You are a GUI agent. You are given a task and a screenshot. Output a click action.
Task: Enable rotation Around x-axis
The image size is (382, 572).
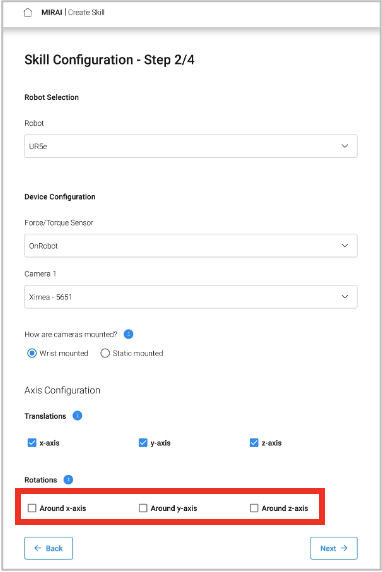click(32, 508)
